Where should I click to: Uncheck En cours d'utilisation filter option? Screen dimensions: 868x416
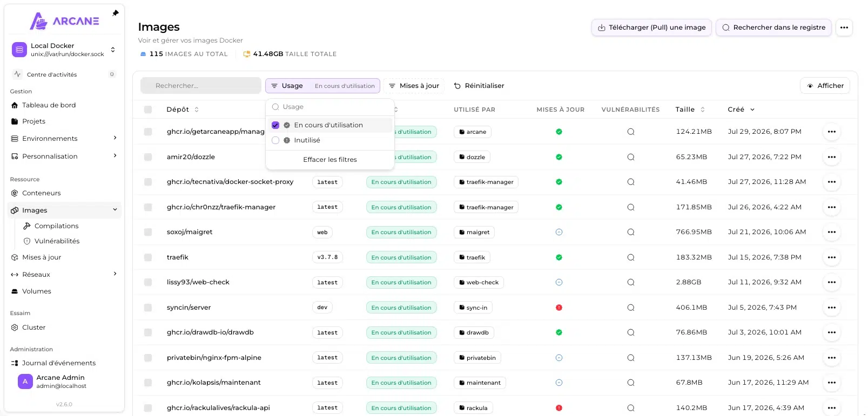point(329,125)
